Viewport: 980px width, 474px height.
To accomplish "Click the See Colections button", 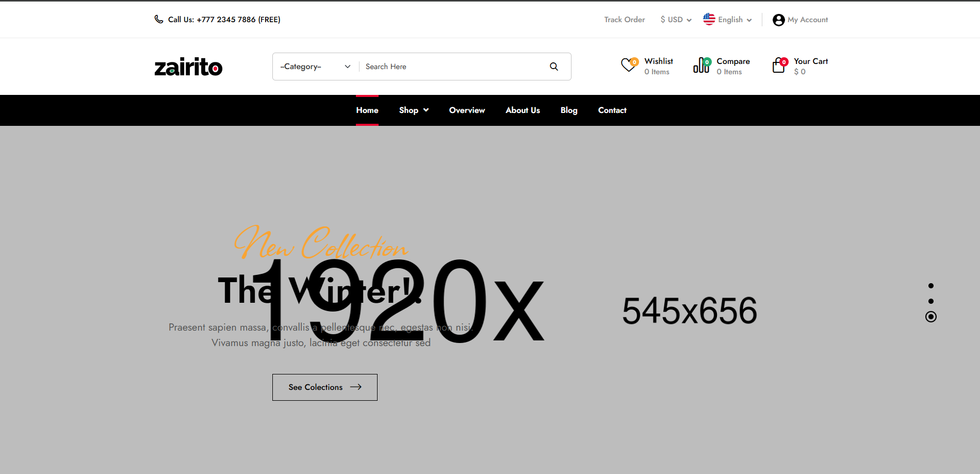I will (325, 387).
